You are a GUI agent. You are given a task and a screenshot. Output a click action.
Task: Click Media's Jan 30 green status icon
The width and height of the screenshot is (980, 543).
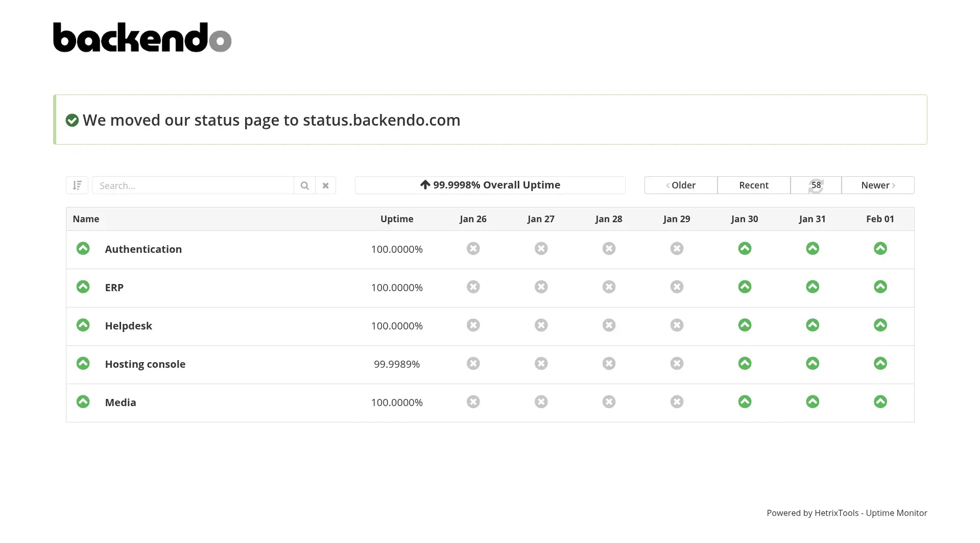(x=745, y=402)
